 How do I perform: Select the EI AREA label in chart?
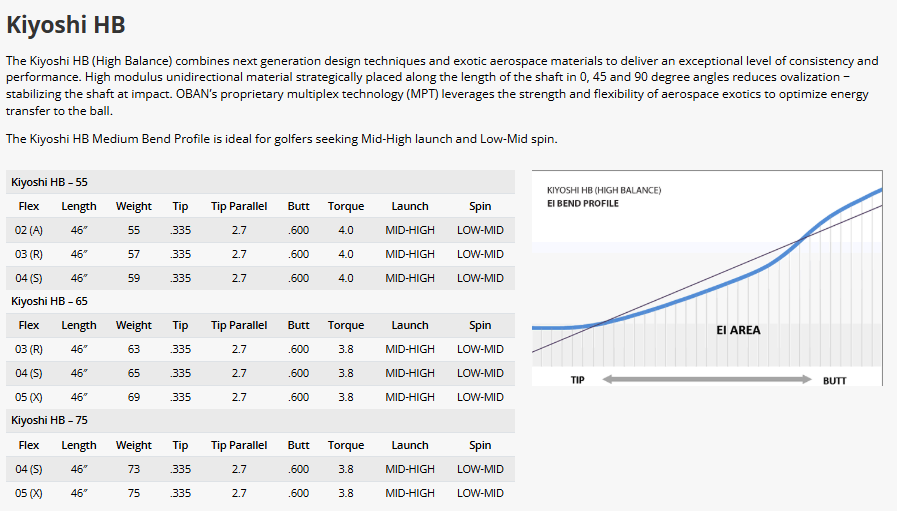[x=738, y=330]
